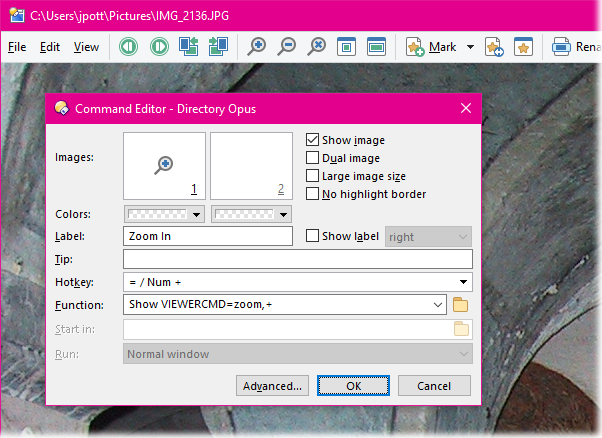Open the first Colors swatch dropdown
The image size is (602, 438).
164,214
